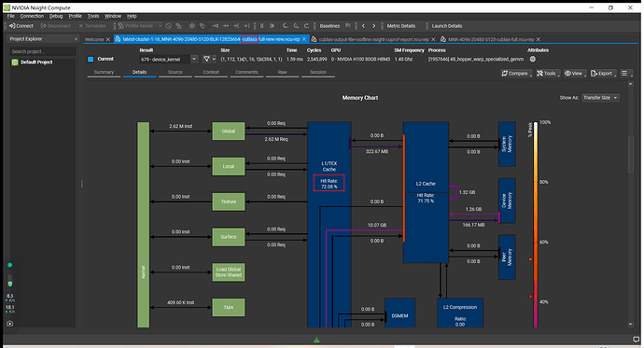
Task: Click the download arrow icon in the bottom bar
Action: tap(316, 340)
